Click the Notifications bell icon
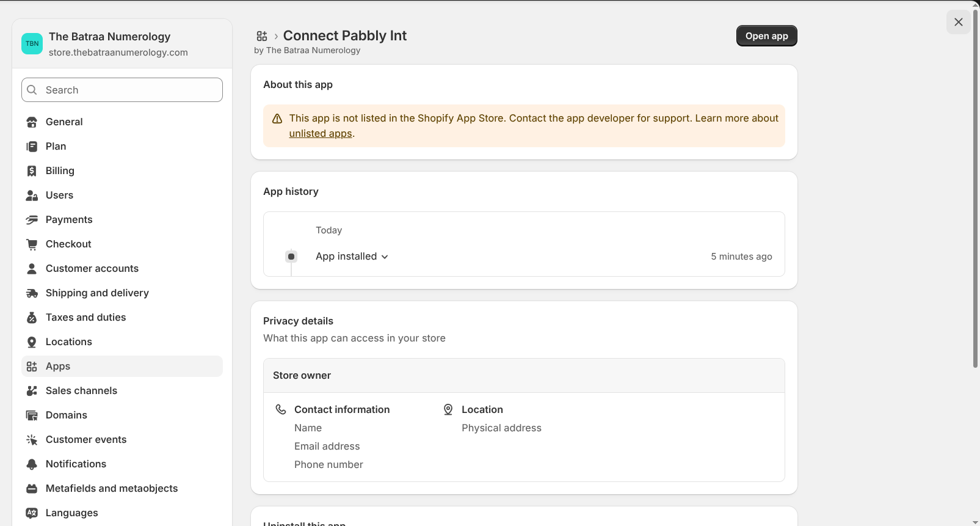This screenshot has height=526, width=980. pyautogui.click(x=32, y=464)
